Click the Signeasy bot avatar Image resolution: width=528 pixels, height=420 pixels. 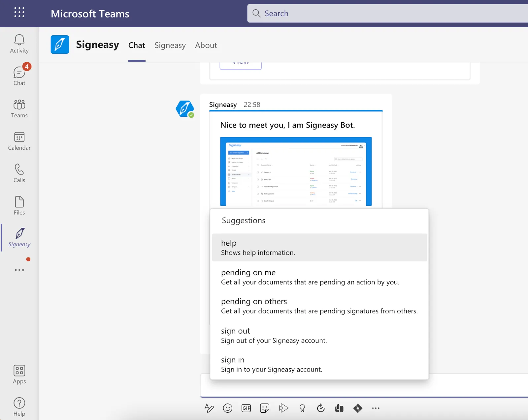pos(185,109)
